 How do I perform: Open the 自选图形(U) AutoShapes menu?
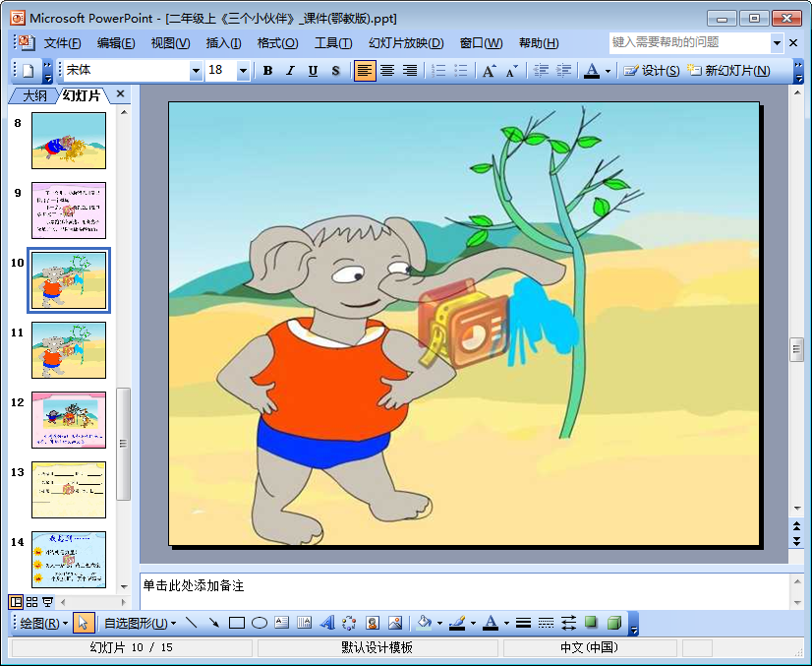(140, 623)
